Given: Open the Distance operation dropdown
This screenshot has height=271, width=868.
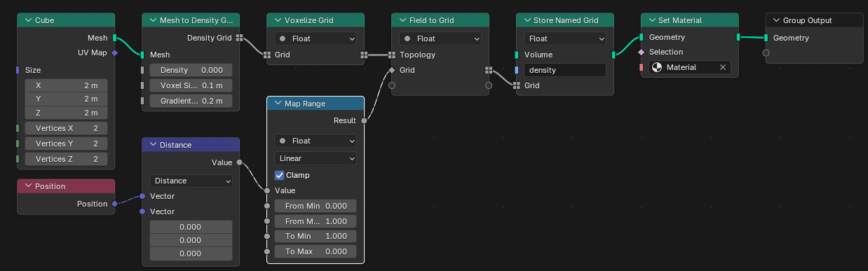Looking at the screenshot, I should tap(191, 181).
